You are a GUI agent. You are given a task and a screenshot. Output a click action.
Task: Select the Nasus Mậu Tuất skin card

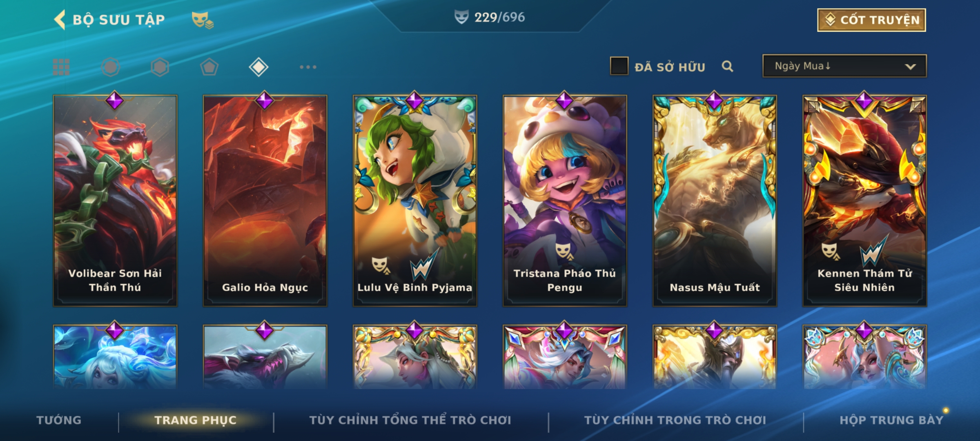pyautogui.click(x=715, y=200)
